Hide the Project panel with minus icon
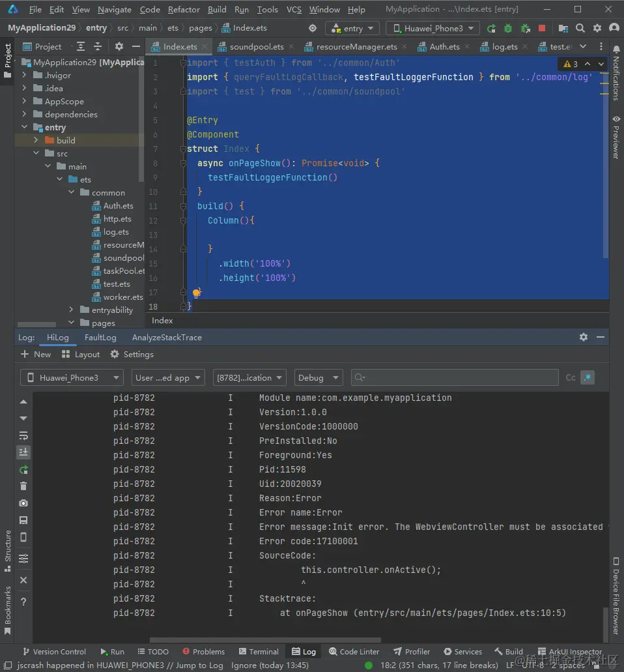 136,46
